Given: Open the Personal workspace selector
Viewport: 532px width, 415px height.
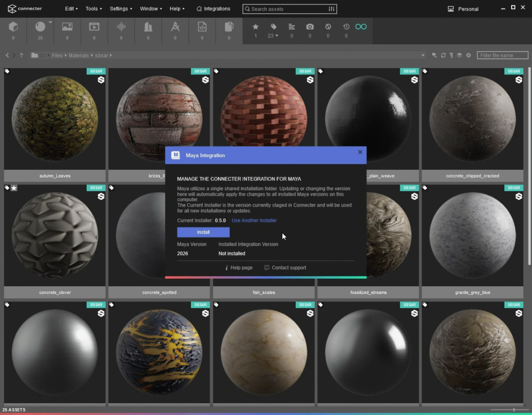Looking at the screenshot, I should pyautogui.click(x=463, y=9).
